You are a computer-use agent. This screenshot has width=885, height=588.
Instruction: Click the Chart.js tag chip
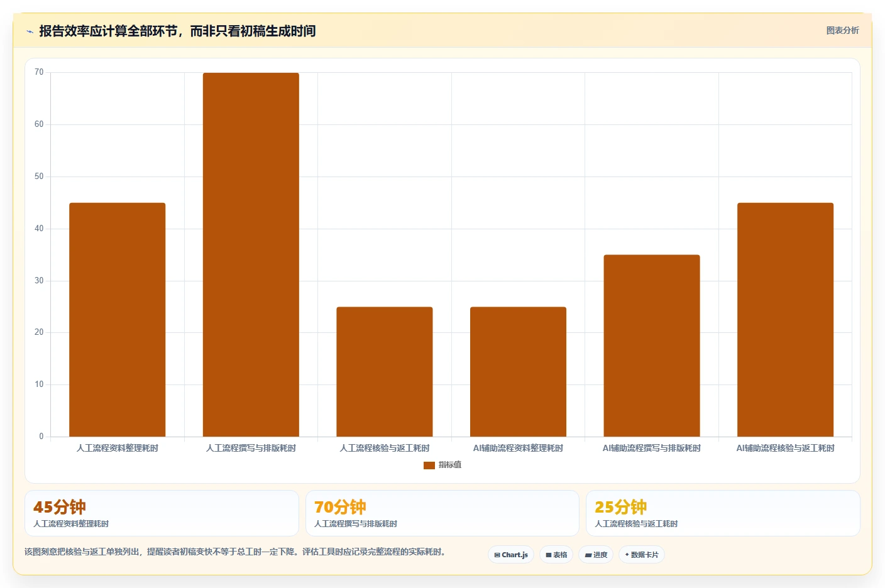pos(511,555)
